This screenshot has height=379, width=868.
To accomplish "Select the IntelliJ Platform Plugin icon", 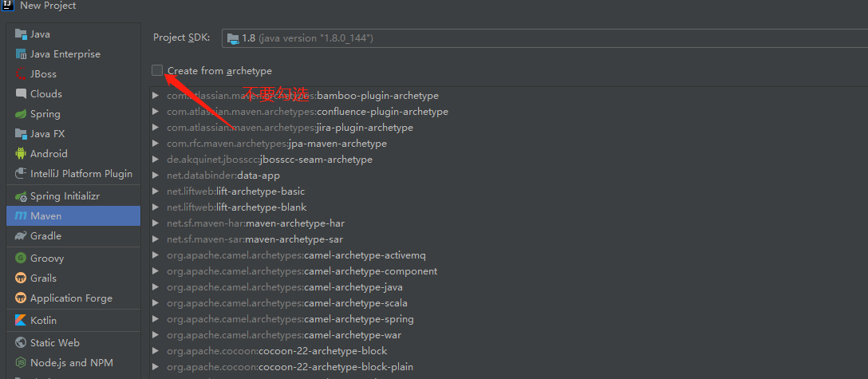I will 21,174.
